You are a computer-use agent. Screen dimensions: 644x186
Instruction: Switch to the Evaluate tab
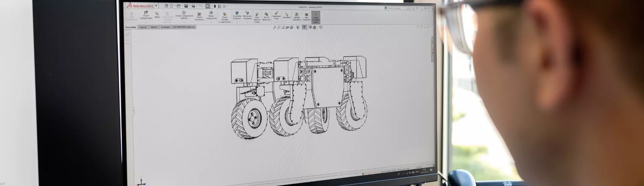pos(165,27)
